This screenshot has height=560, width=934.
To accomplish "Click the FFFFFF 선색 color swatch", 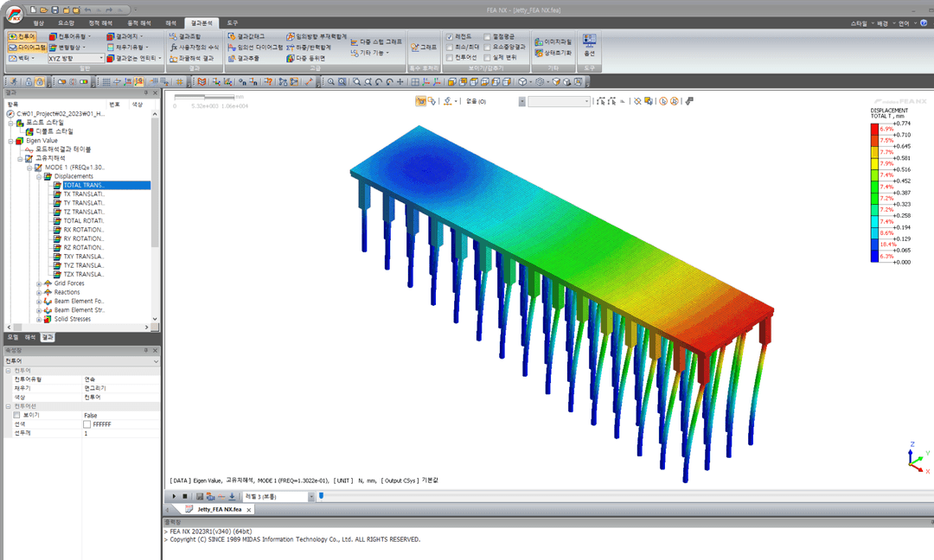I will pos(87,424).
